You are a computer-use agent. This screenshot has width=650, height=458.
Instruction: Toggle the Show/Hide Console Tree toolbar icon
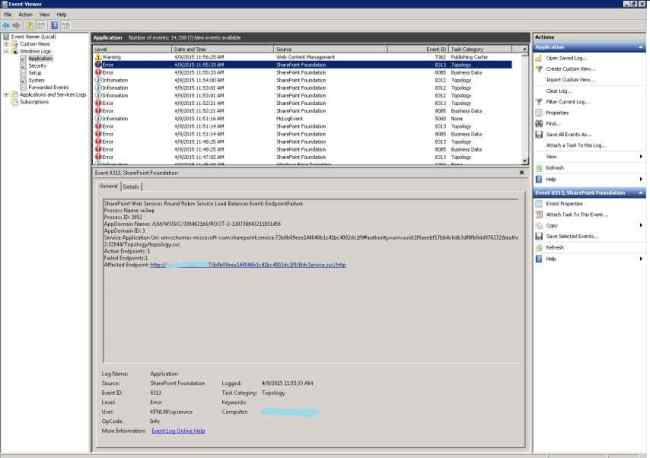tap(41, 26)
